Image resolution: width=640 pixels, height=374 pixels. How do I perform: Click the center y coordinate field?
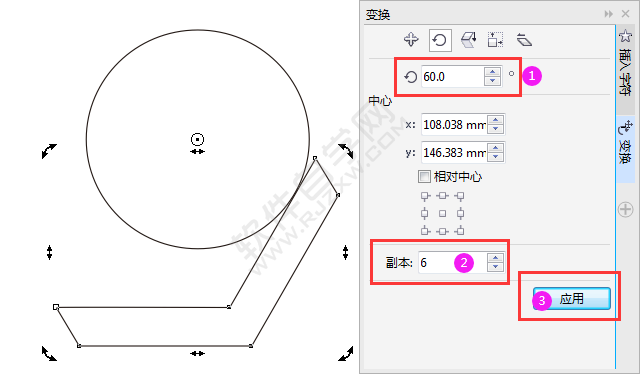point(454,152)
